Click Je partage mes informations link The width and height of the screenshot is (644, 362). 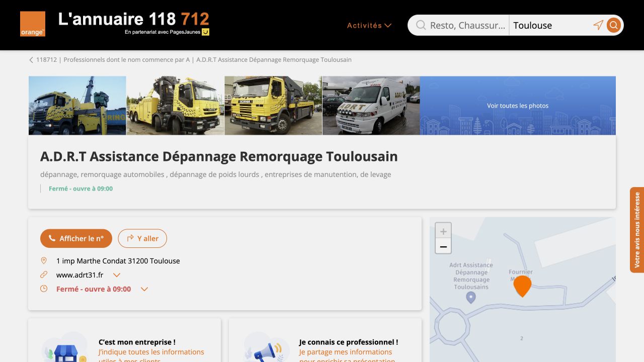[x=347, y=356]
